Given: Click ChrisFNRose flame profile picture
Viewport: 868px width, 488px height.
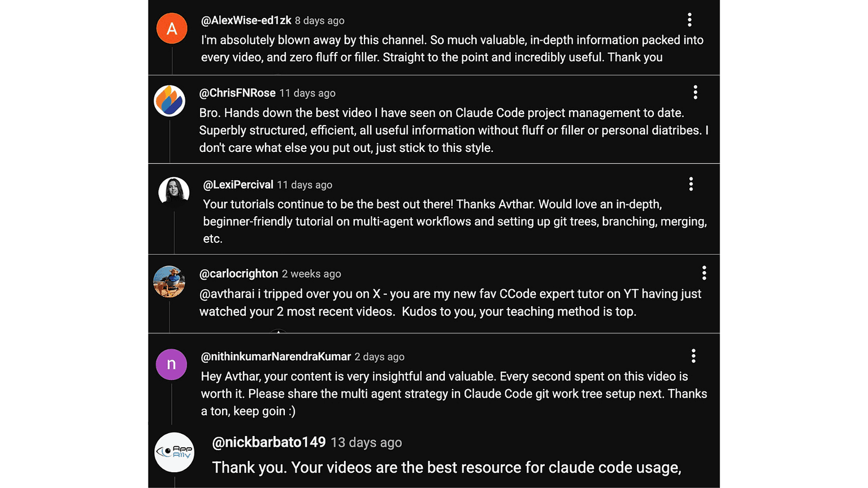Looking at the screenshot, I should [170, 101].
